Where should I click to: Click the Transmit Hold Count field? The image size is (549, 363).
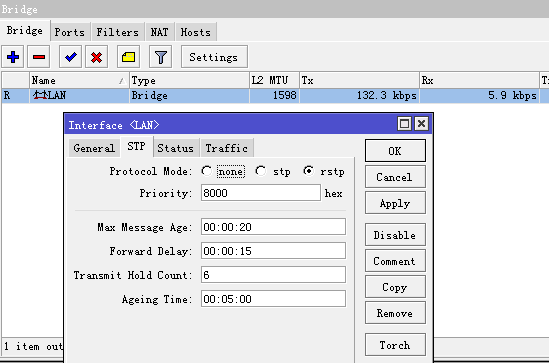pyautogui.click(x=273, y=275)
